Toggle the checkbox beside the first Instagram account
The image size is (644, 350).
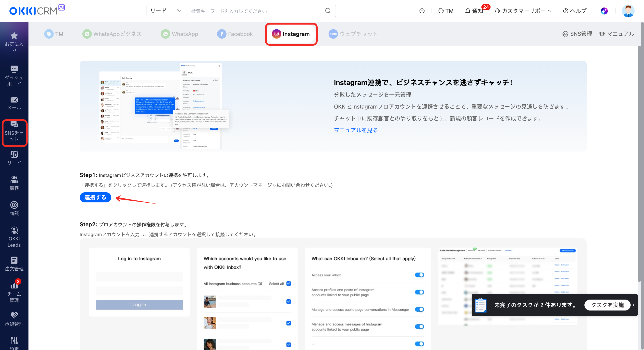[288, 302]
